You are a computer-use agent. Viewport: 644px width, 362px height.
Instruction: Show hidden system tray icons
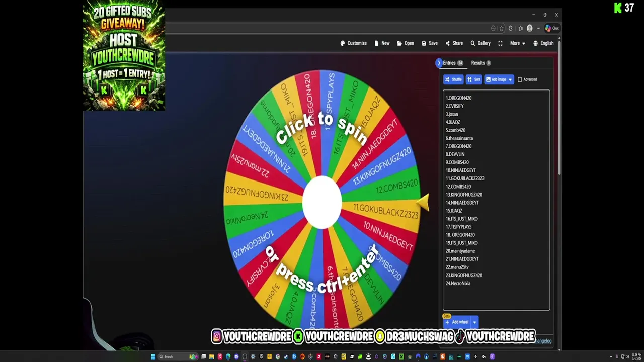click(x=611, y=357)
